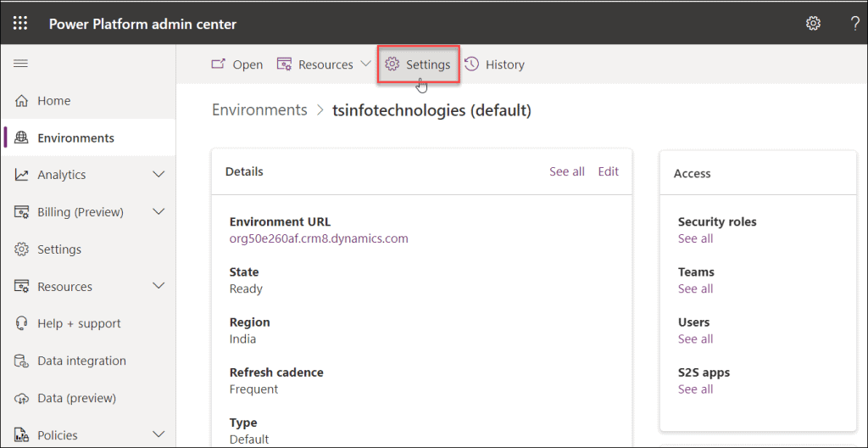Click the Power Platform admin center title
868x448 pixels.
tap(142, 24)
